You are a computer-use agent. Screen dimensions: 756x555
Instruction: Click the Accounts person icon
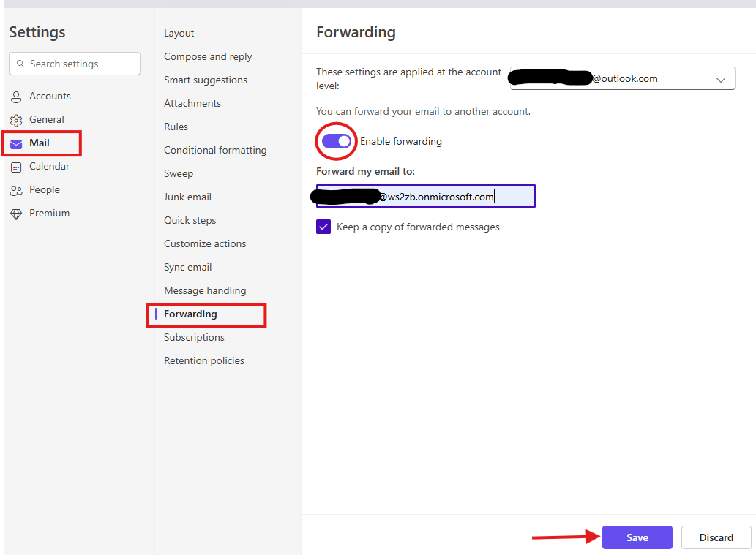pyautogui.click(x=16, y=97)
